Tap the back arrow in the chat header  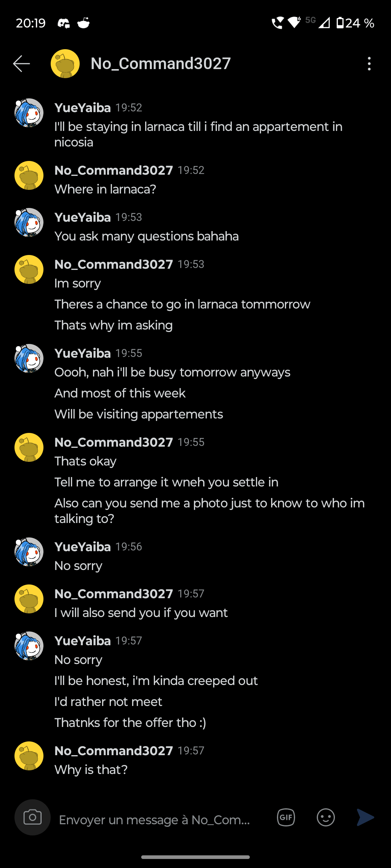coord(21,64)
